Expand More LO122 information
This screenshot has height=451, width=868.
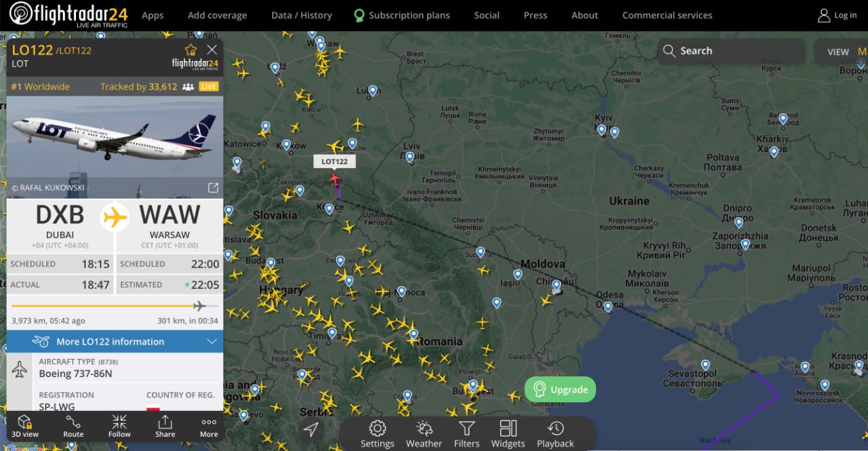(115, 341)
